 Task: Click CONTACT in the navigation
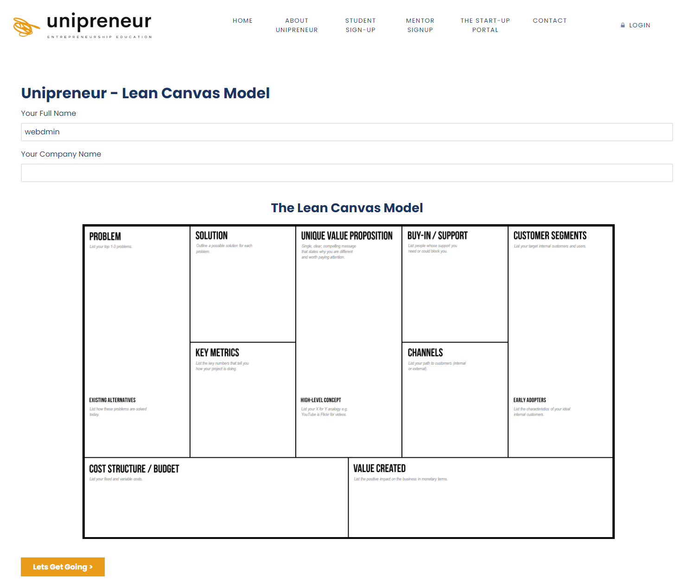pos(550,20)
